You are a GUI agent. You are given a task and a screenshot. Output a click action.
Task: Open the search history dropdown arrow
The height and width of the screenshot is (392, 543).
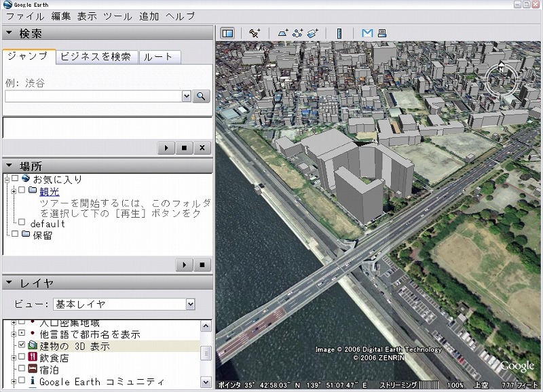pos(187,96)
